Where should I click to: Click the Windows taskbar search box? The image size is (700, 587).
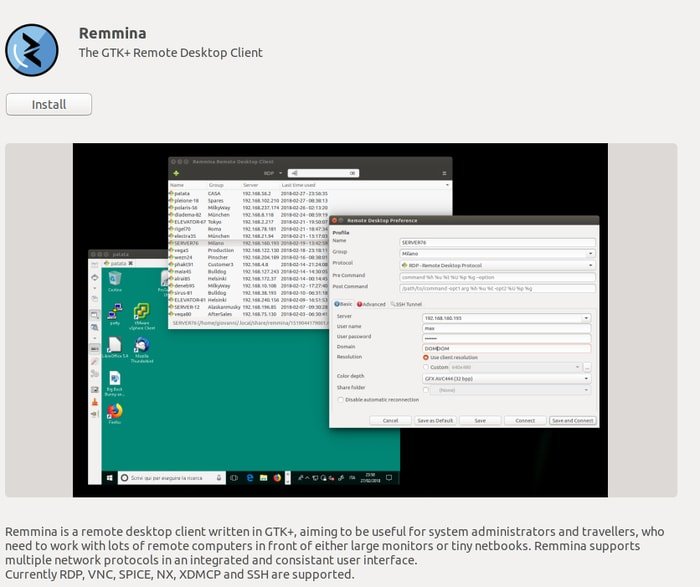171,478
